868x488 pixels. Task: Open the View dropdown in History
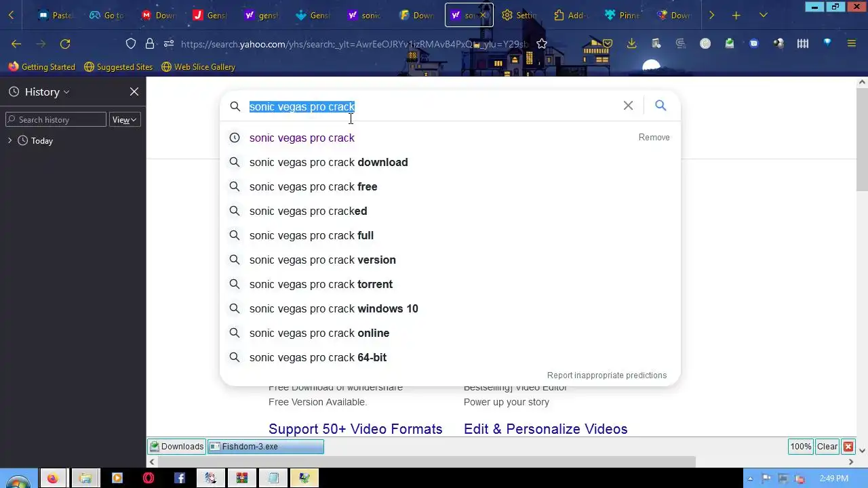pos(125,120)
